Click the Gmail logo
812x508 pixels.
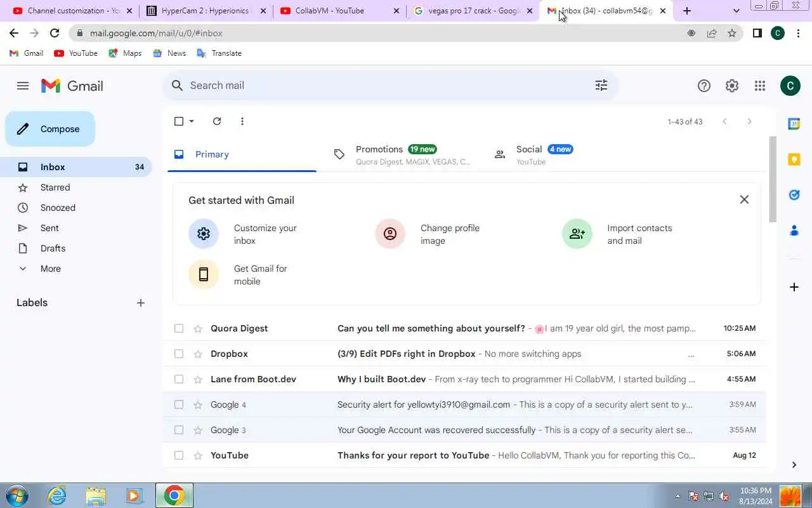[72, 86]
